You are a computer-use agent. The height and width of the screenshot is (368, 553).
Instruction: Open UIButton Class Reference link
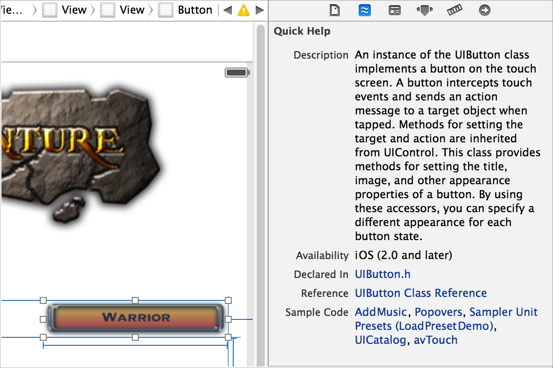(420, 293)
